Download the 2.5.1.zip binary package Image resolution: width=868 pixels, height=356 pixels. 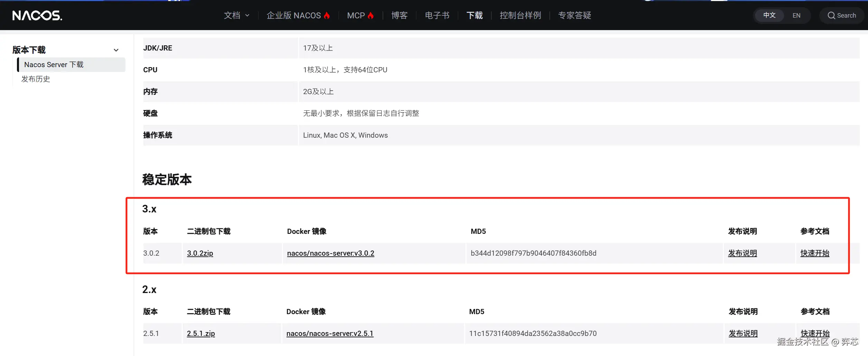(201, 334)
